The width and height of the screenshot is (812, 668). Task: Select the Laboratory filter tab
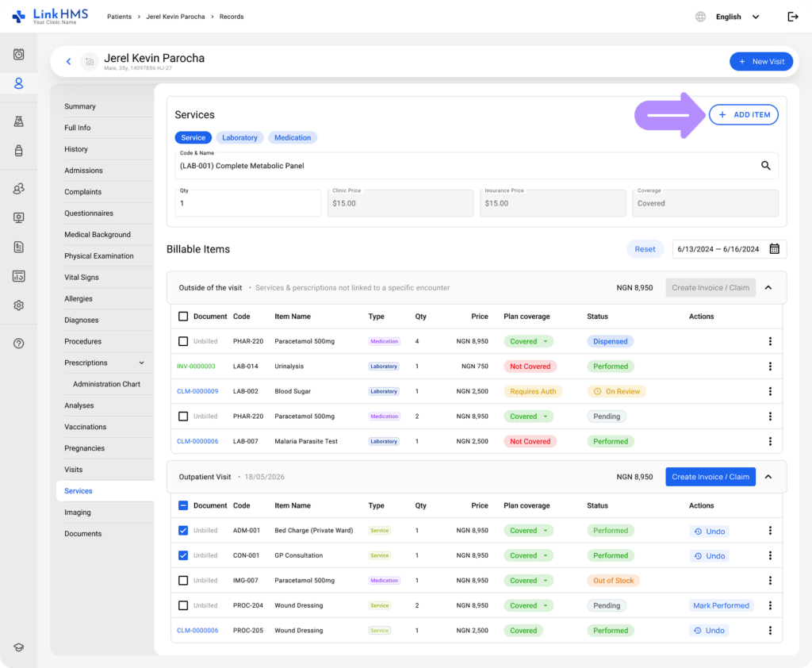239,138
